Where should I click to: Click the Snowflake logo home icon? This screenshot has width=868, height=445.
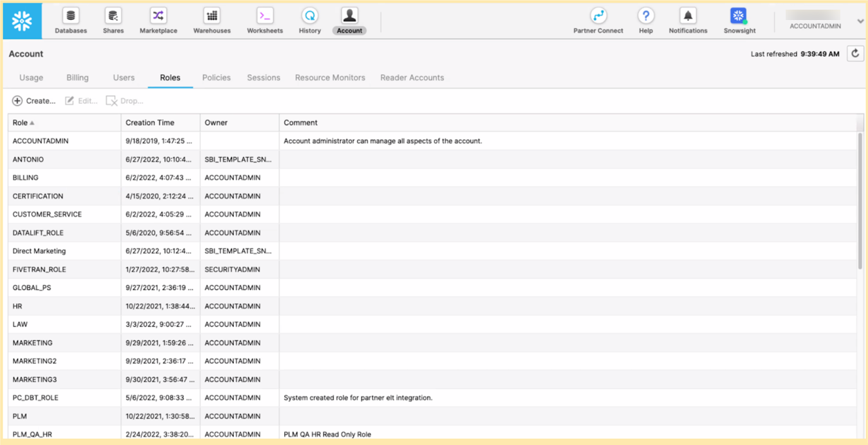pyautogui.click(x=22, y=21)
